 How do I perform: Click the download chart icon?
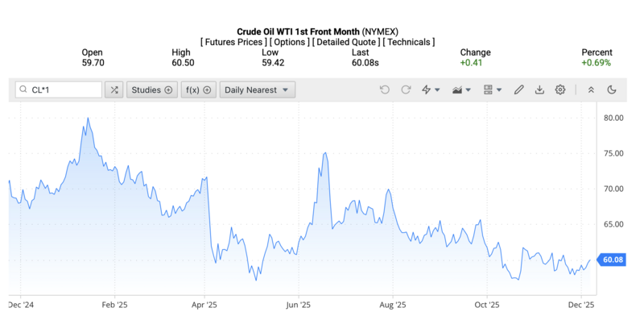click(x=539, y=89)
